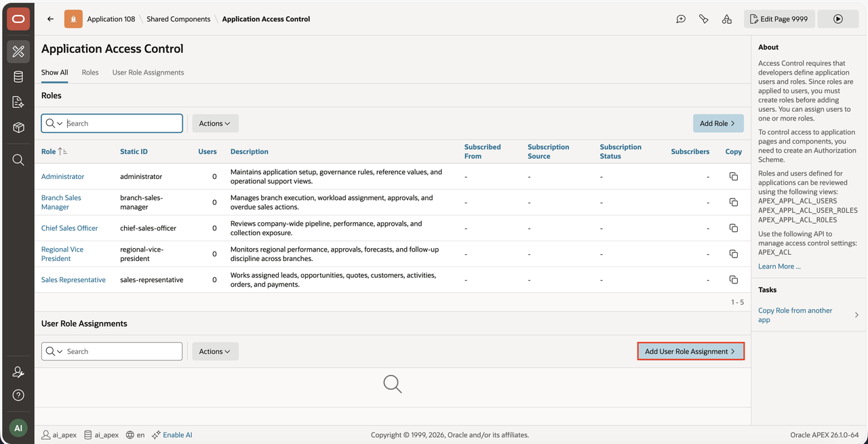The width and height of the screenshot is (868, 444).
Task: Open the Shared Components shapes icon
Action: (726, 19)
